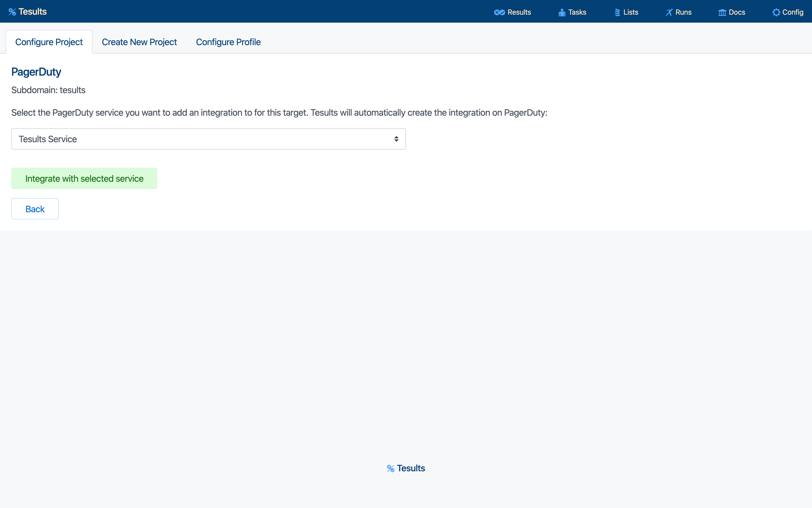The width and height of the screenshot is (812, 508).
Task: Click the Tesults percent logo icon in header
Action: coord(12,12)
